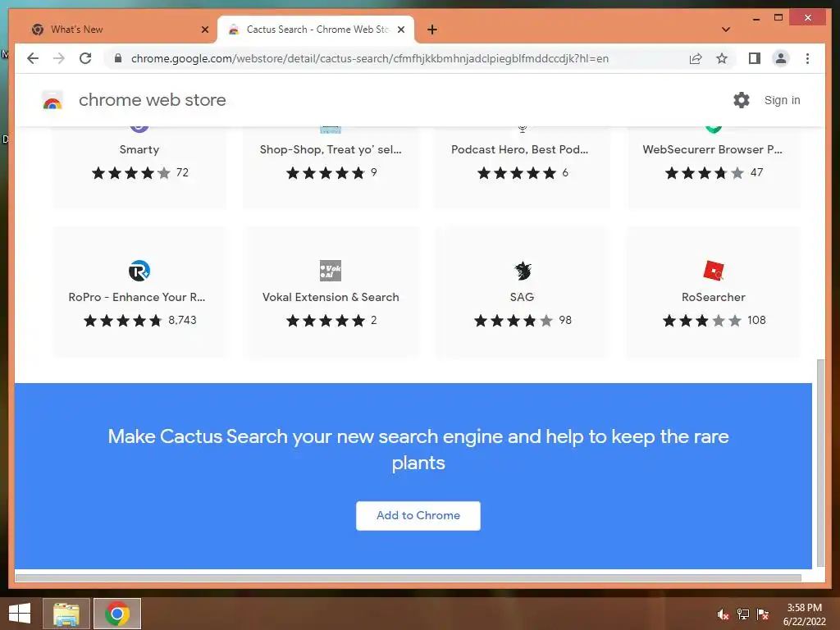Click RoSearcher's 108 rating count

tap(756, 321)
